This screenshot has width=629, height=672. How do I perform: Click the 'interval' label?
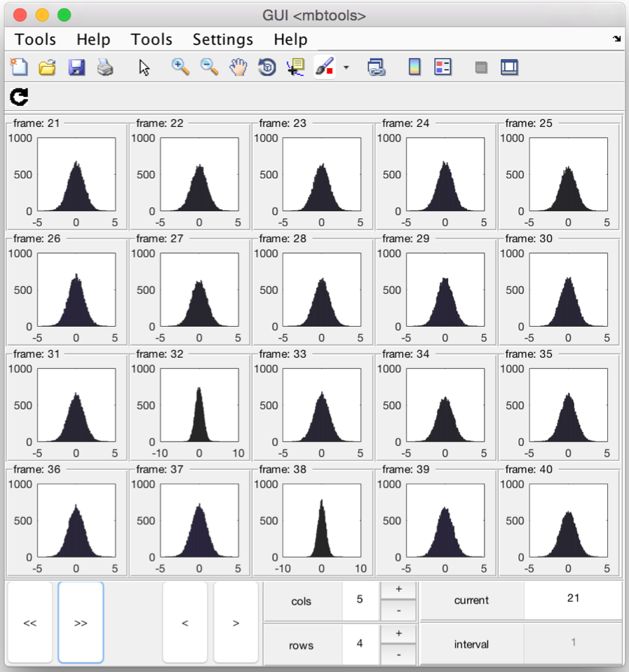471,644
